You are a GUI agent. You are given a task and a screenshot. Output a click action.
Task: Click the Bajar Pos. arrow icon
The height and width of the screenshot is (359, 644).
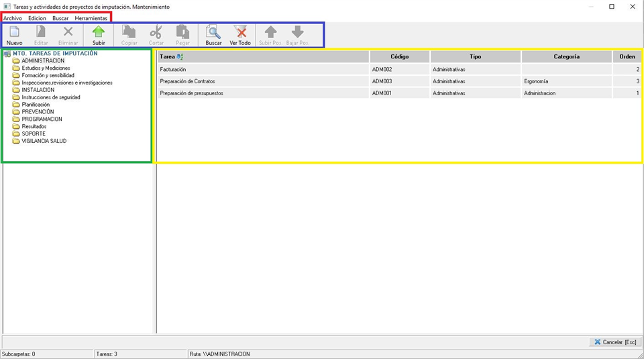[297, 32]
